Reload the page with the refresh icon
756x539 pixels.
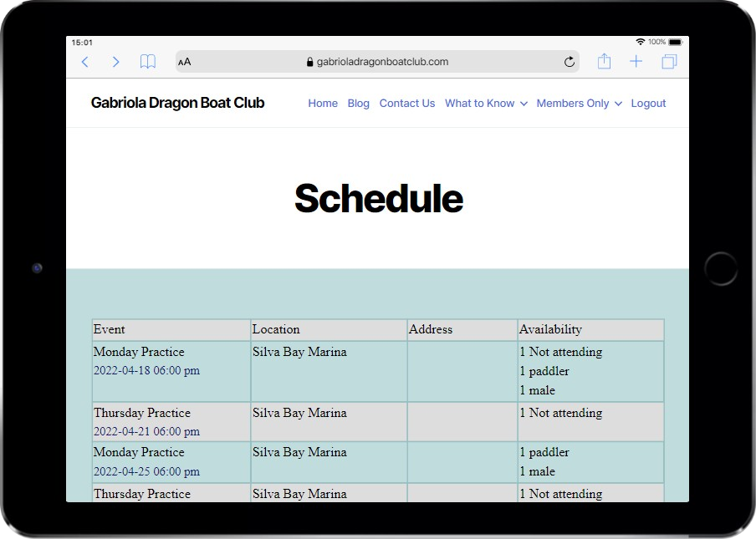pyautogui.click(x=570, y=62)
